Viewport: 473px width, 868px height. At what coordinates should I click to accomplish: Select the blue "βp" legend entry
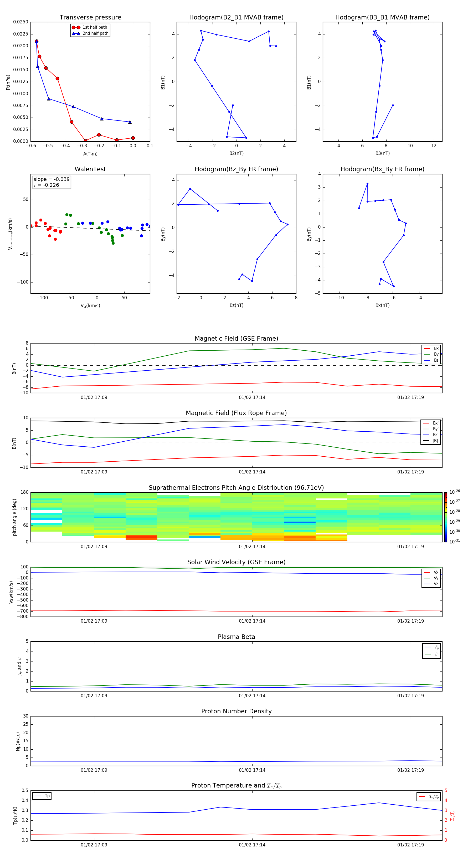click(x=431, y=647)
